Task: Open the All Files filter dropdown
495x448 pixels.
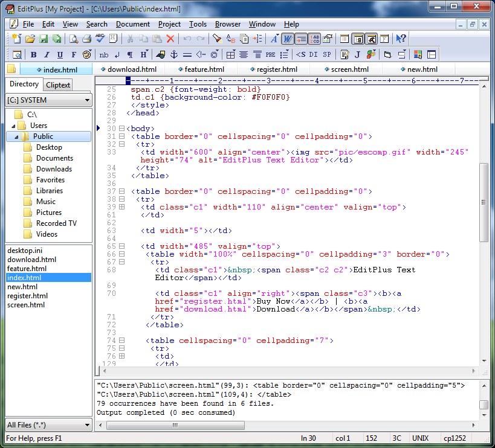Action: 88,425
